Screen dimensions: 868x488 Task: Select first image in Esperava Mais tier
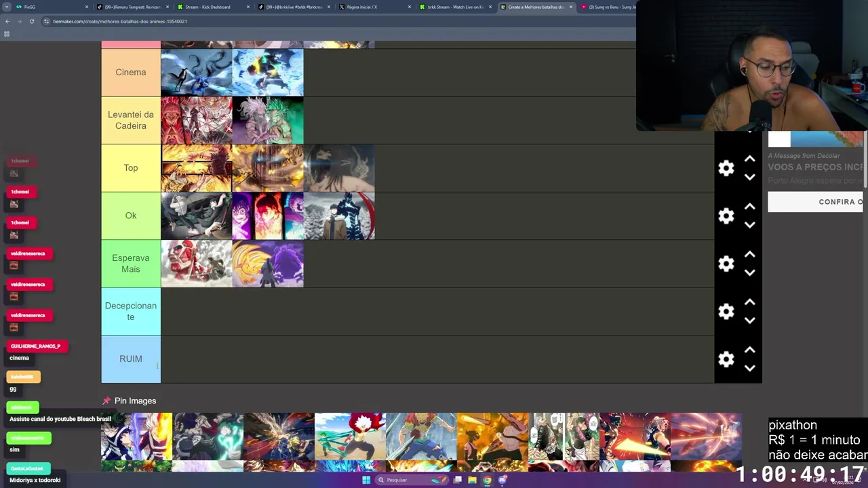point(197,264)
